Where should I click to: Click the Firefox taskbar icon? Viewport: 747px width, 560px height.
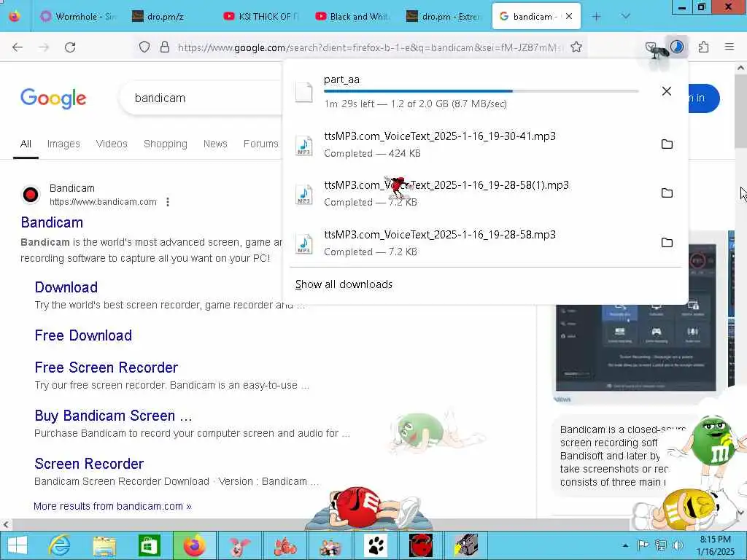[194, 545]
